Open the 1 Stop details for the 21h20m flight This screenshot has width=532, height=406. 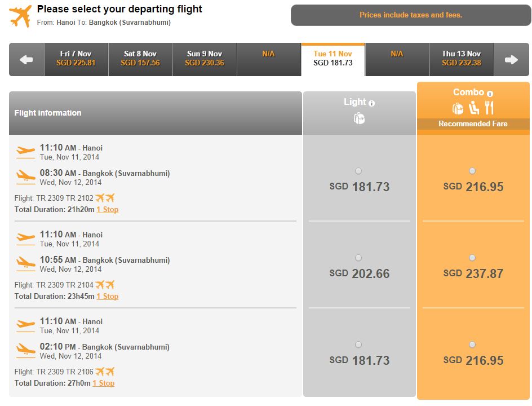(x=107, y=209)
